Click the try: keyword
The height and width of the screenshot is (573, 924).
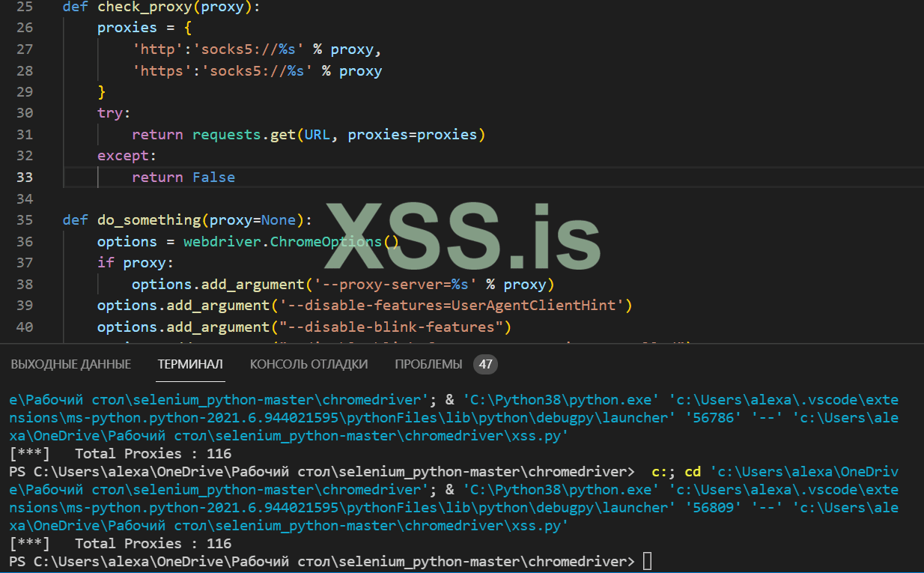pos(114,114)
